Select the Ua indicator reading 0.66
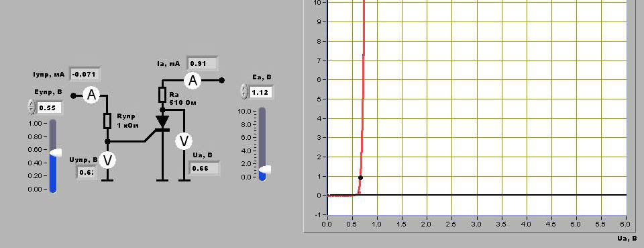This screenshot has height=248, width=644. click(204, 168)
